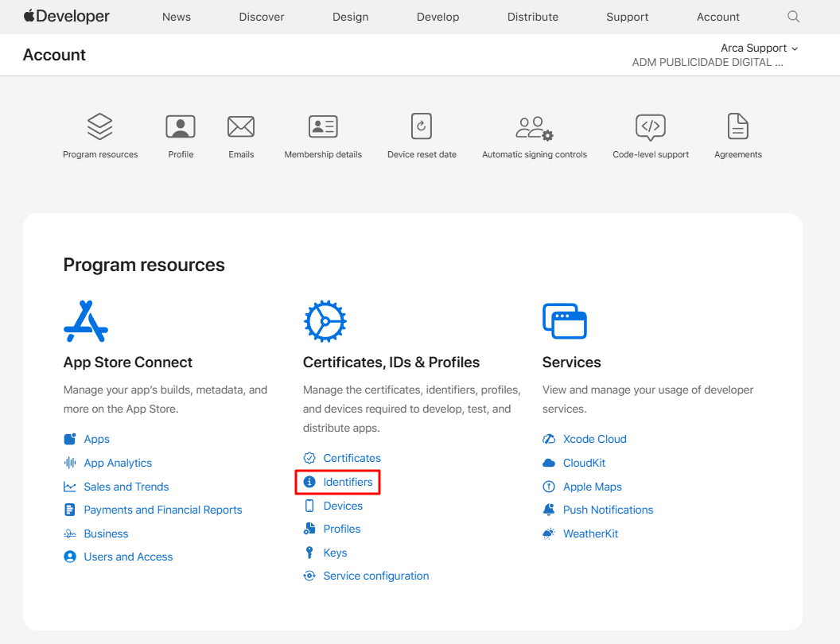
Task: Click the CloudKit cloud icon
Action: [x=549, y=463]
